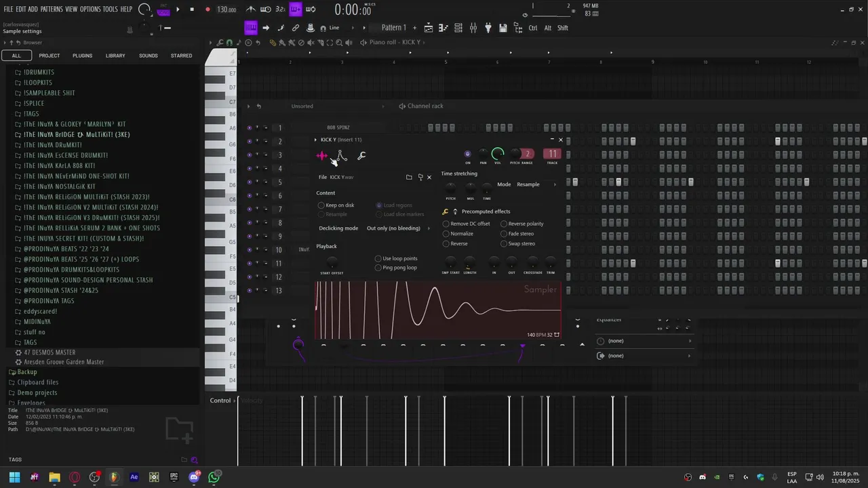Remove the loaded KICK Y.wav sample
Image resolution: width=868 pixels, height=488 pixels.
[429, 177]
